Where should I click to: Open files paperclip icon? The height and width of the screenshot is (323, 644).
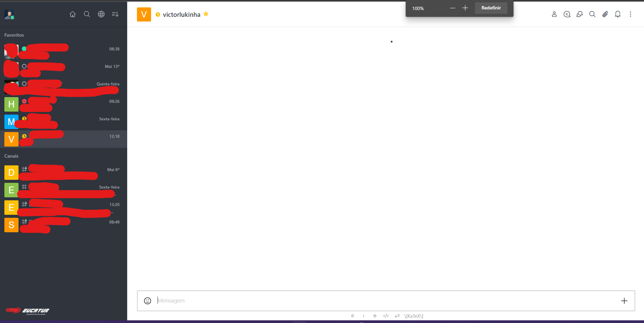[x=605, y=14]
